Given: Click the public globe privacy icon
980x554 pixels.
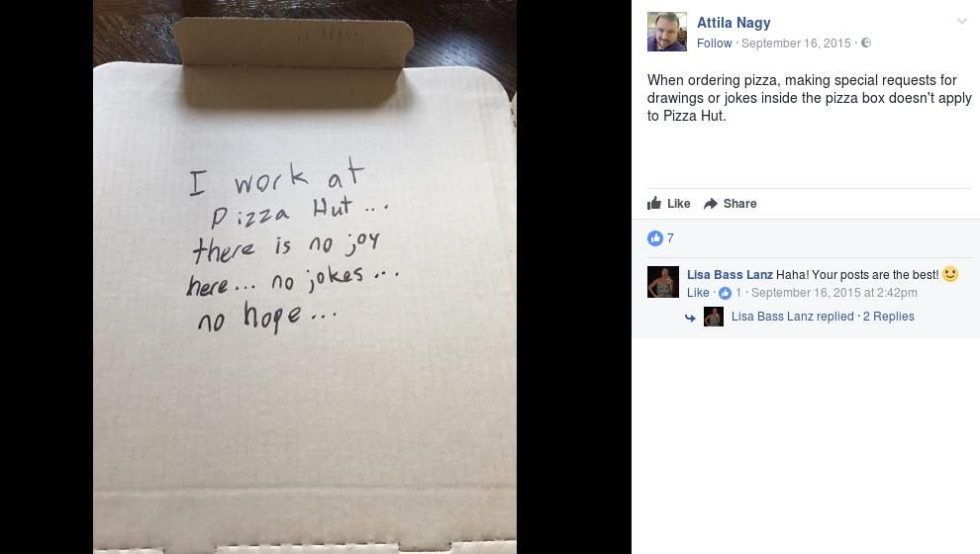Looking at the screenshot, I should coord(865,43).
